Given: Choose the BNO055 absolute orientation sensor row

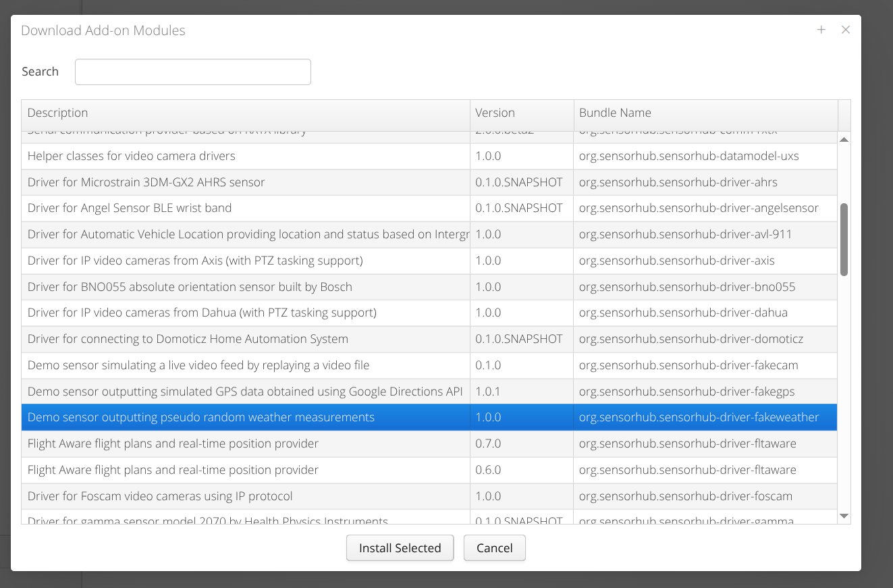Looking at the screenshot, I should (246, 287).
